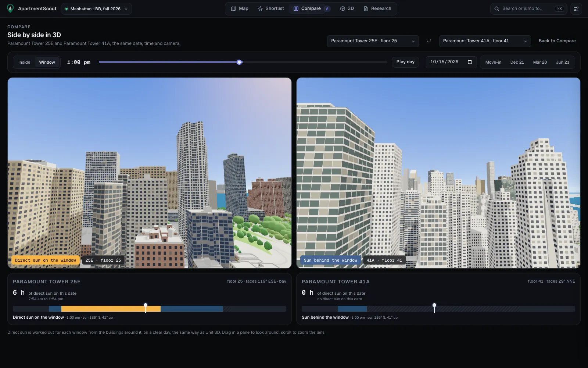Screen dimensions: 588x368
Task: Click the blue segment of the 41A sun bar
Action: [x=352, y=309]
